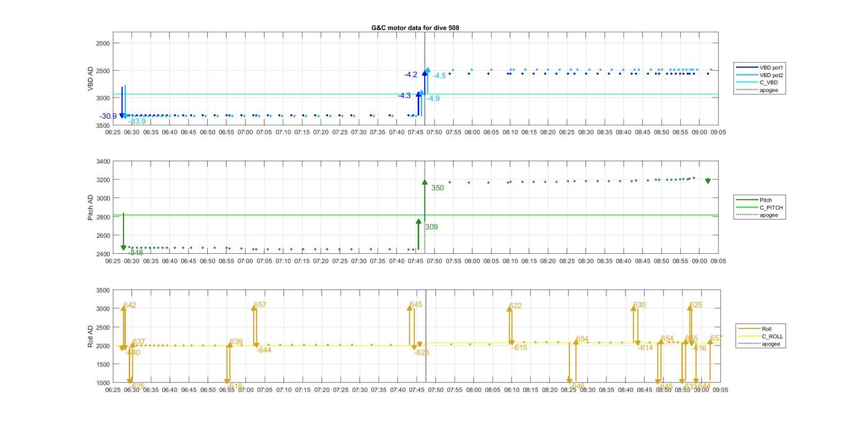This screenshot has width=868, height=430.
Task: Click the '-619' roll data label
Action: (x=234, y=387)
